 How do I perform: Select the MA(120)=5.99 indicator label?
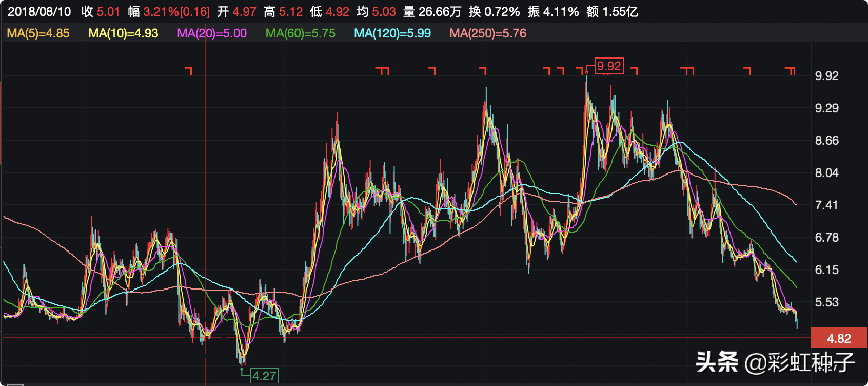point(392,33)
